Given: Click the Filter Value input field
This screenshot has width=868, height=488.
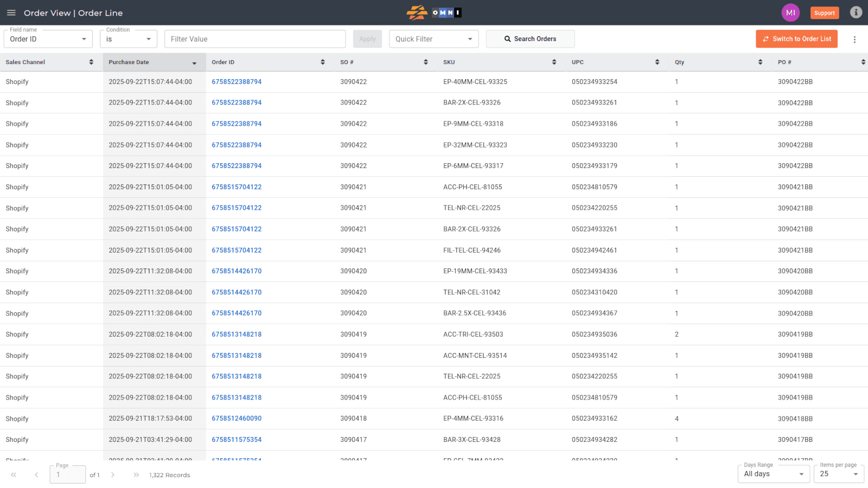Looking at the screenshot, I should (255, 39).
